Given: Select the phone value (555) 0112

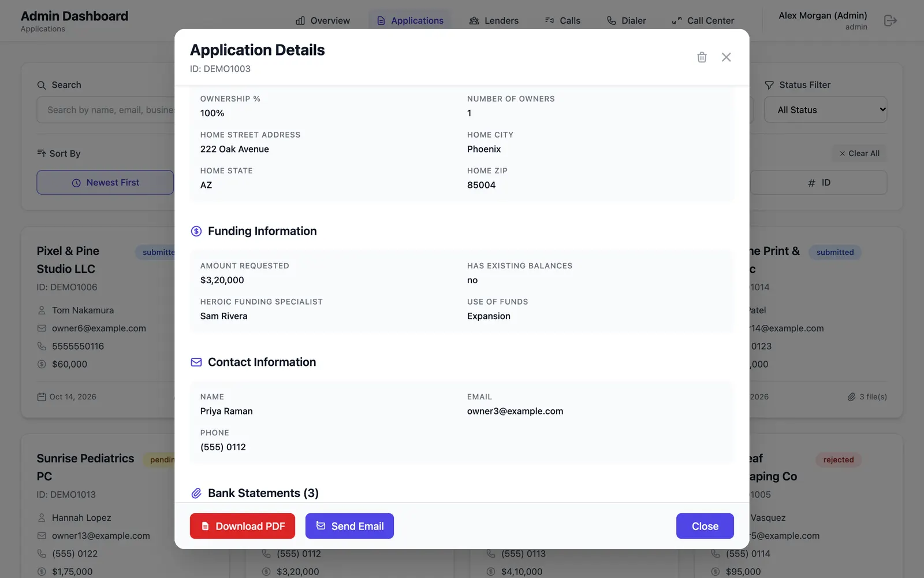Looking at the screenshot, I should click(x=223, y=447).
